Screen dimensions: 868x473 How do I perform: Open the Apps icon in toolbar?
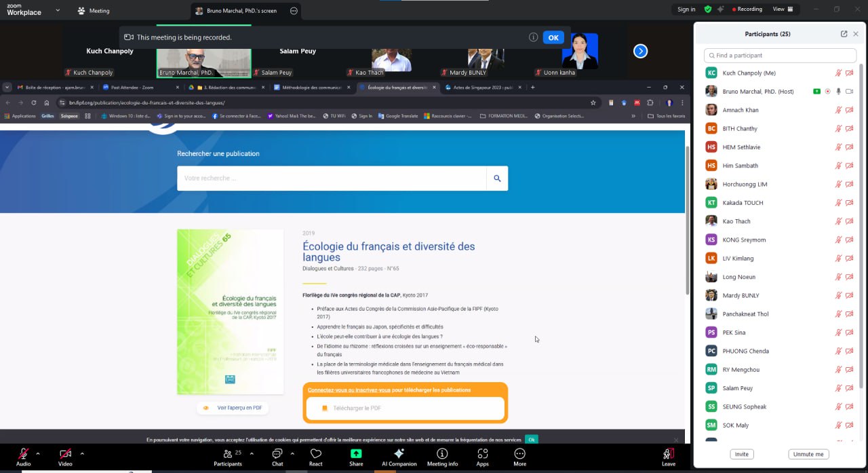pyautogui.click(x=482, y=454)
